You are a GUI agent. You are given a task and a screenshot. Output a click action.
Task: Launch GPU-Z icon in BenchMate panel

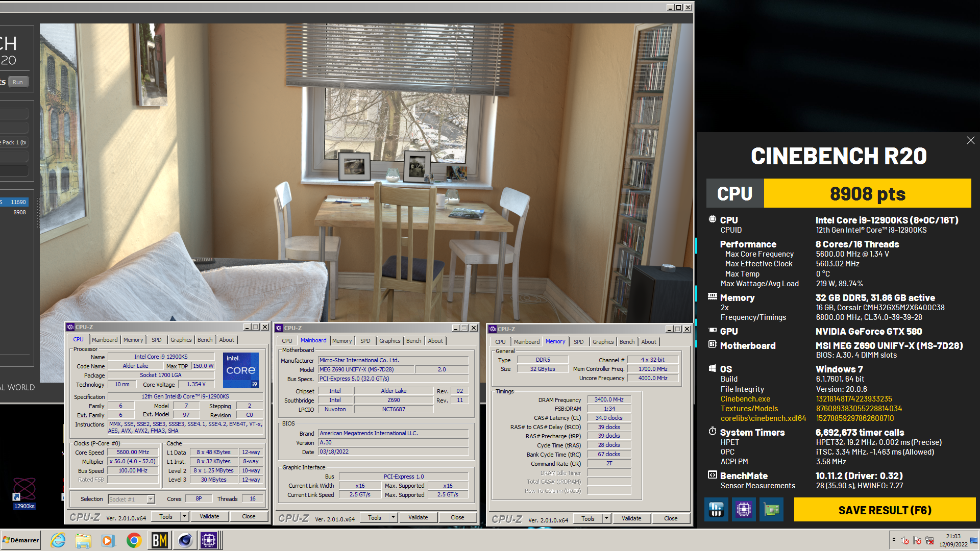[771, 510]
